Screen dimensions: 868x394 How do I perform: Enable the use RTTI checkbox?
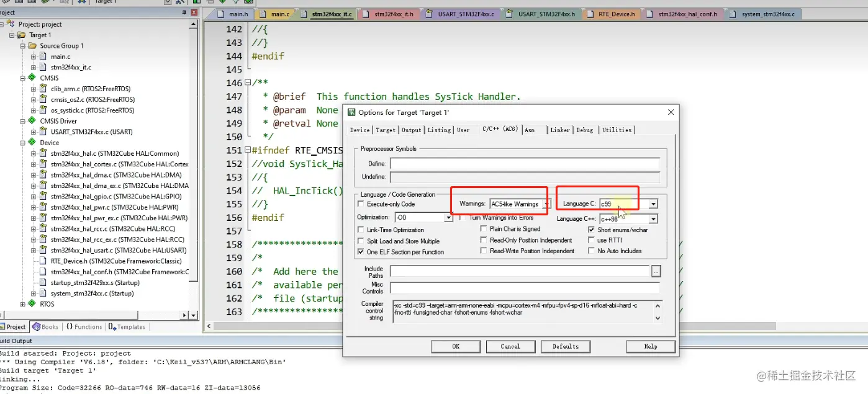click(x=592, y=240)
